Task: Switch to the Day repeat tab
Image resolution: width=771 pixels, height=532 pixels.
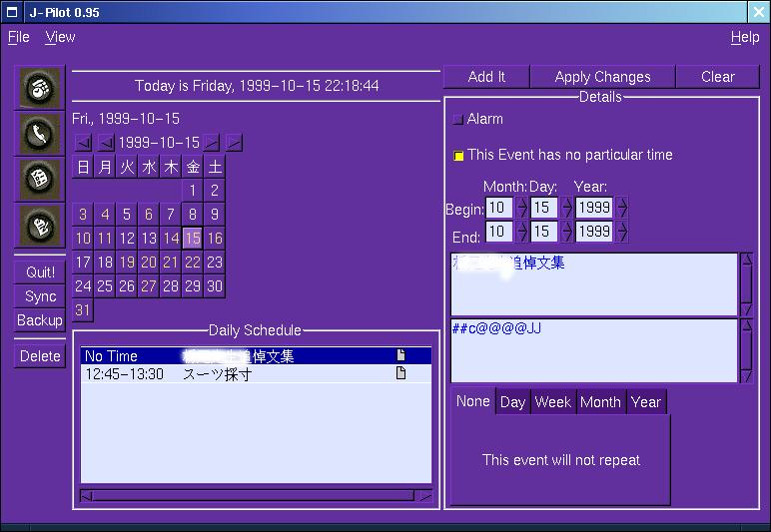Action: click(x=513, y=402)
